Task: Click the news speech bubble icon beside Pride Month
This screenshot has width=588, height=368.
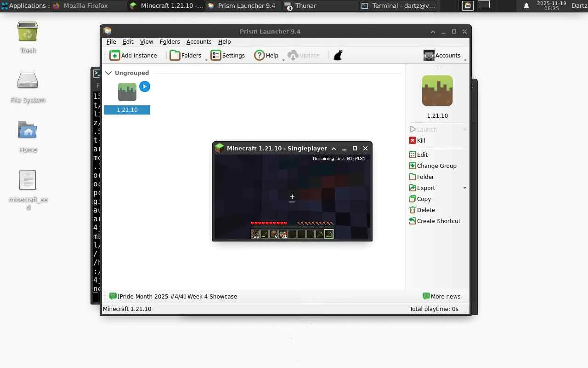Action: tap(113, 296)
